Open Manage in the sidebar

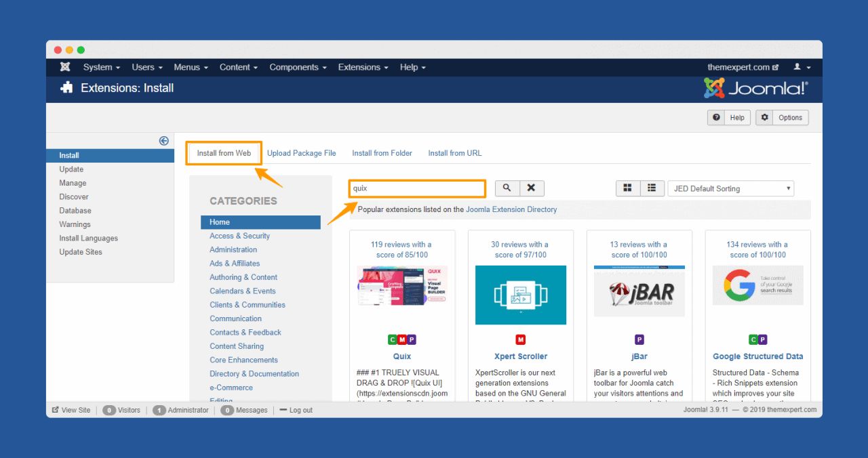[x=73, y=183]
